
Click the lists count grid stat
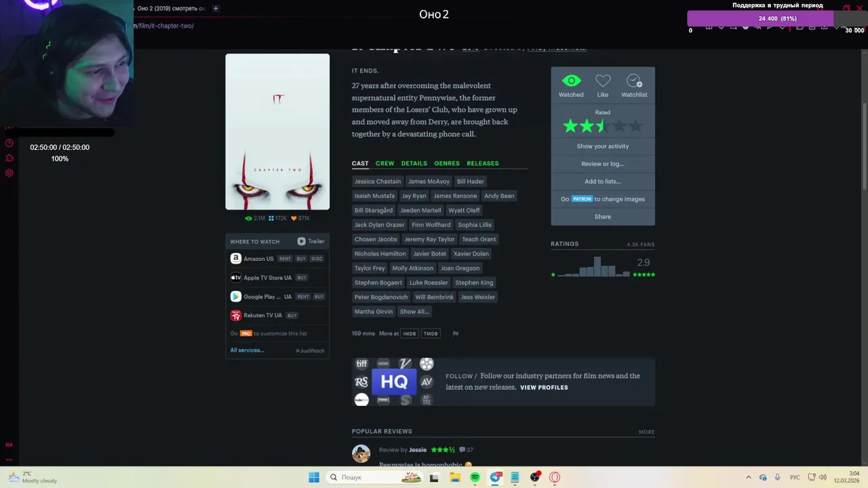pos(277,218)
